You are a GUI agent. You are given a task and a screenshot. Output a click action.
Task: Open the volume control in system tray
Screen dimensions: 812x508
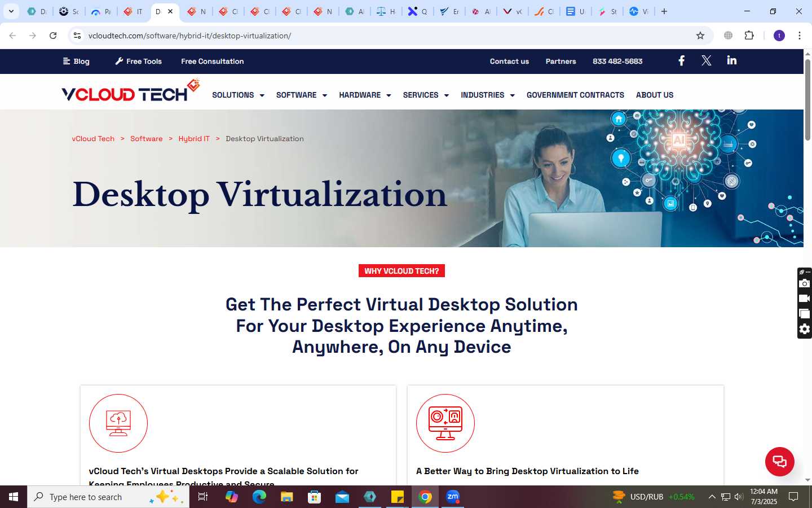pos(739,497)
